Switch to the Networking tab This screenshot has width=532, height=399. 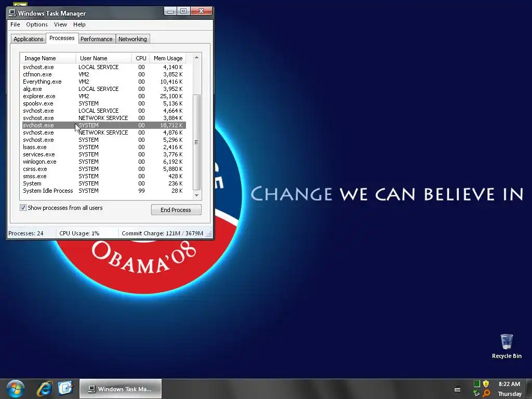[x=132, y=39]
